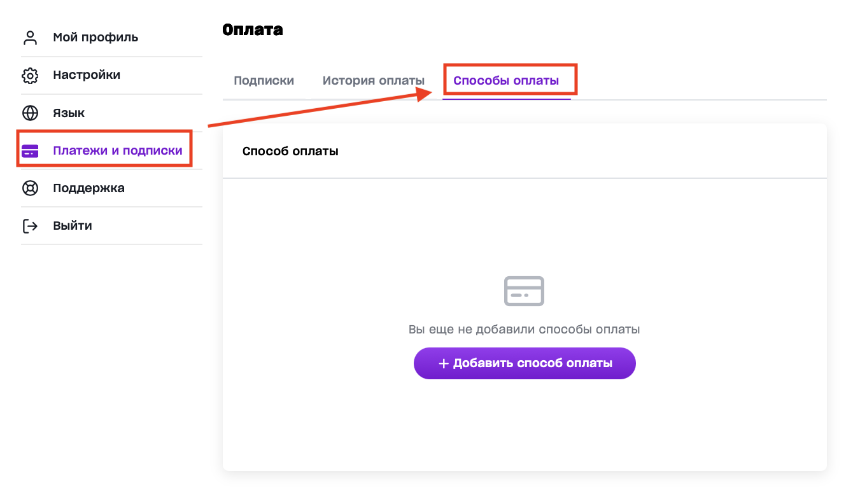Click the My Profile person icon

pyautogui.click(x=30, y=38)
